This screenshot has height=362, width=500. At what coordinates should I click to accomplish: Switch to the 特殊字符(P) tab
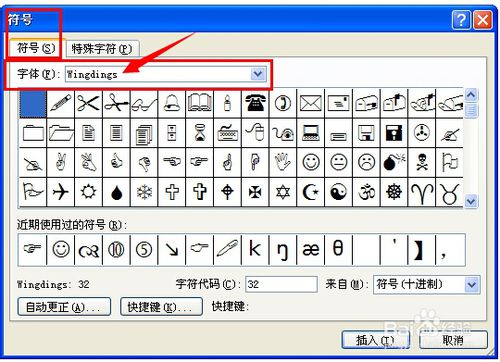pyautogui.click(x=102, y=49)
